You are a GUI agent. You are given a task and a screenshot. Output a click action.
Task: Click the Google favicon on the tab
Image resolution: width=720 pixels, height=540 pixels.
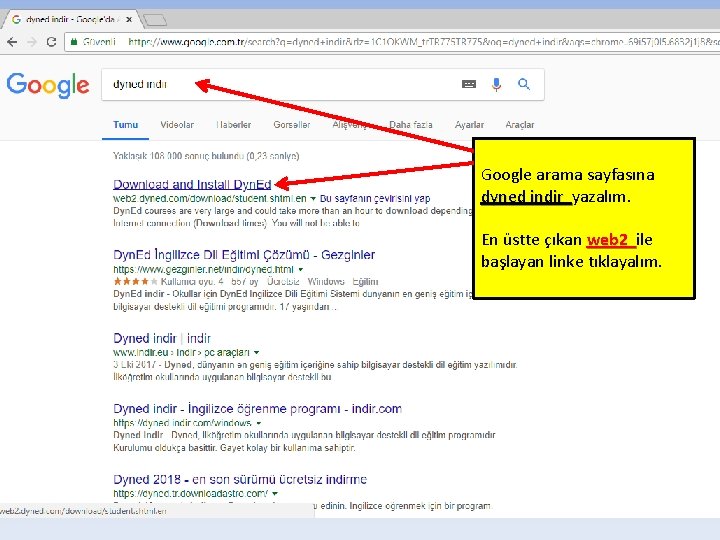point(16,19)
